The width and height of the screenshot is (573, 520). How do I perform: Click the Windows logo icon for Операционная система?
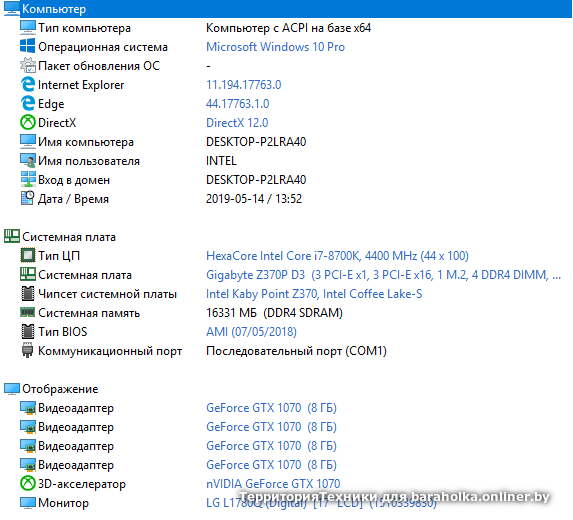point(28,46)
